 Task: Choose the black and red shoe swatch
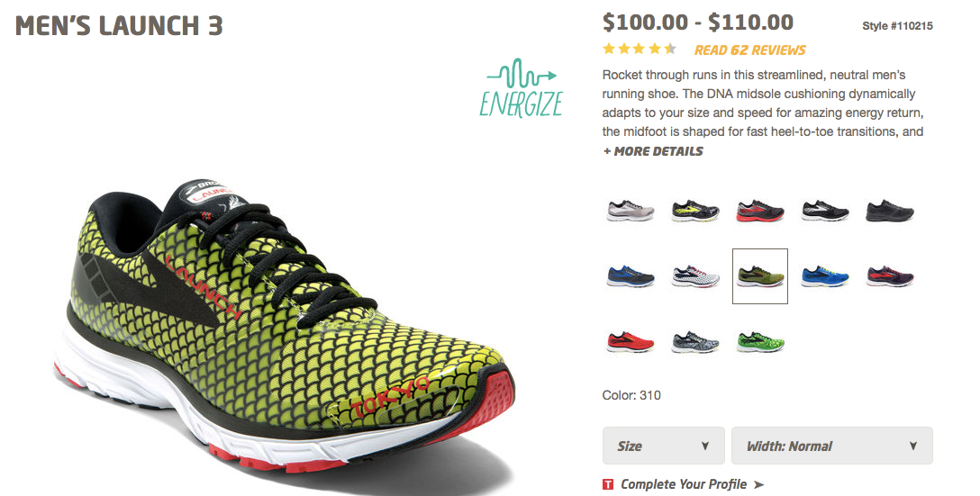760,211
